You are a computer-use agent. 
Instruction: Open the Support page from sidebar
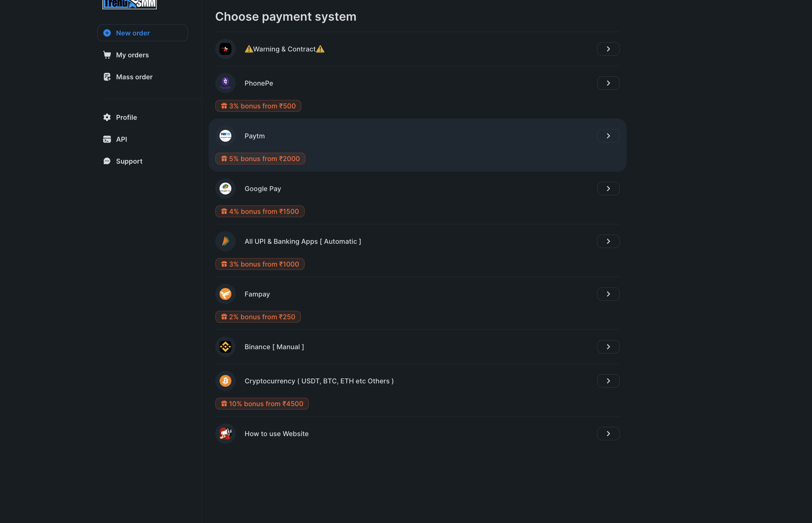129,161
